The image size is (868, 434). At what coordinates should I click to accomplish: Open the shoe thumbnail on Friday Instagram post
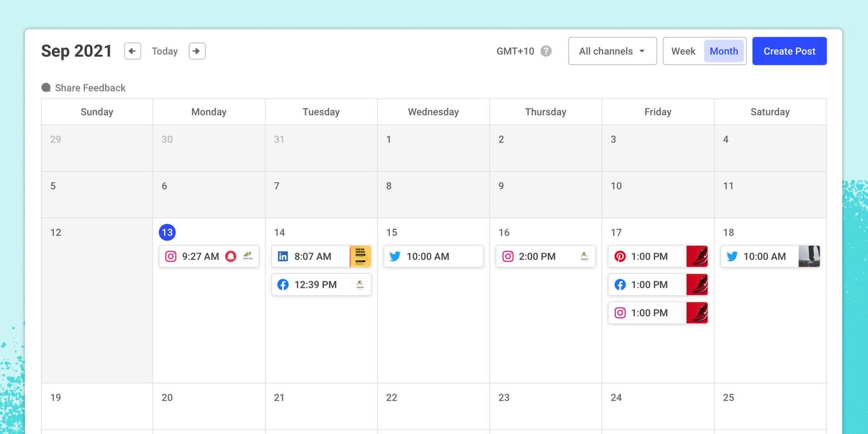pyautogui.click(x=697, y=312)
